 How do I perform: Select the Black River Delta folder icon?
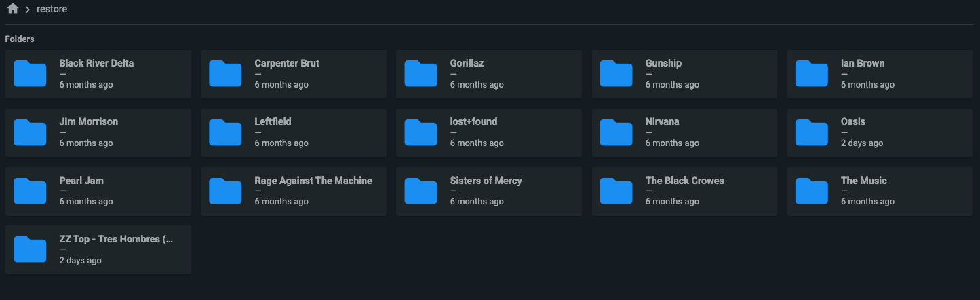[30, 74]
